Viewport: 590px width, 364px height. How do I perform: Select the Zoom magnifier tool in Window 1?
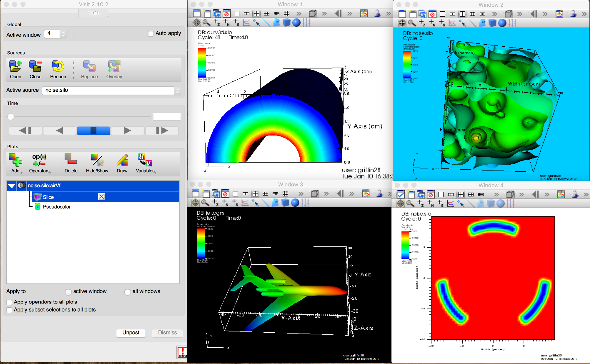pyautogui.click(x=207, y=23)
